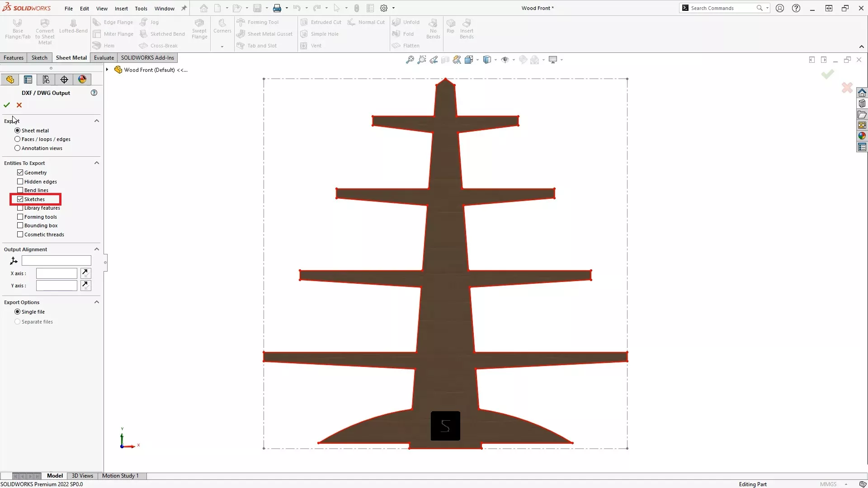The width and height of the screenshot is (868, 488).
Task: Open DXF/DWG Output help question mark
Action: (94, 93)
